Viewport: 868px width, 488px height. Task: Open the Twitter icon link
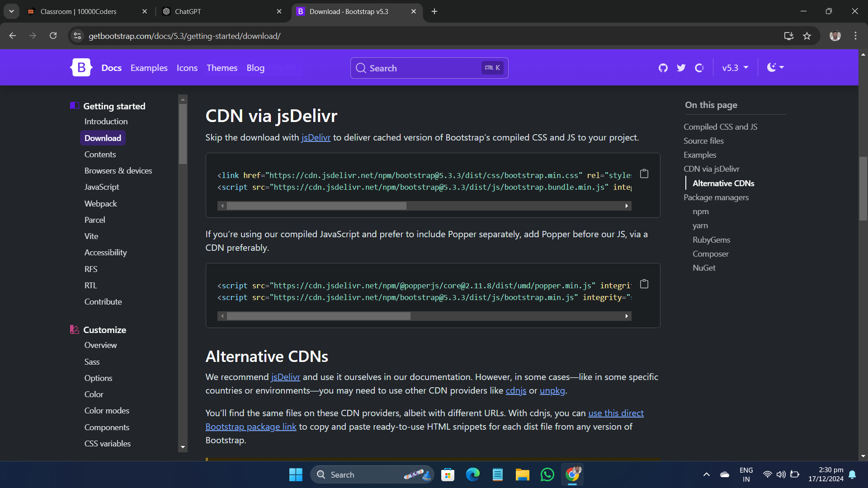(681, 68)
